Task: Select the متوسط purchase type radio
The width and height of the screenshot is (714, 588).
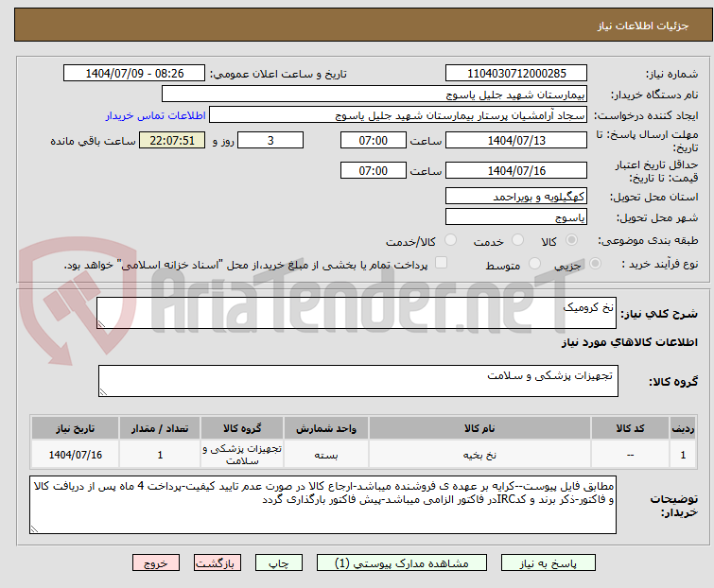Action: [534, 264]
